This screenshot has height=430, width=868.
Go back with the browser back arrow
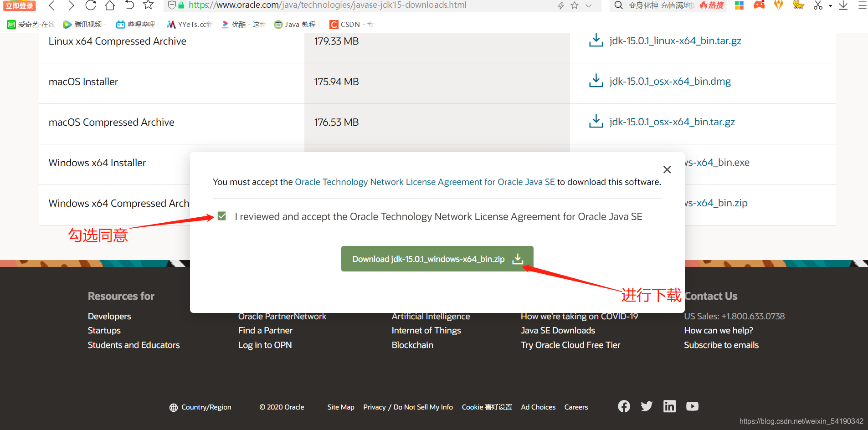[51, 5]
